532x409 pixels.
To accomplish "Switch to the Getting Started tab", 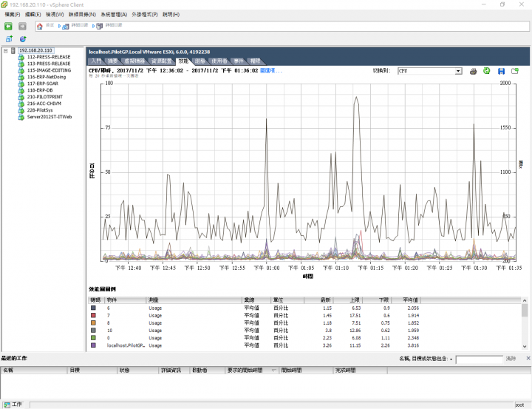I will 96,61.
